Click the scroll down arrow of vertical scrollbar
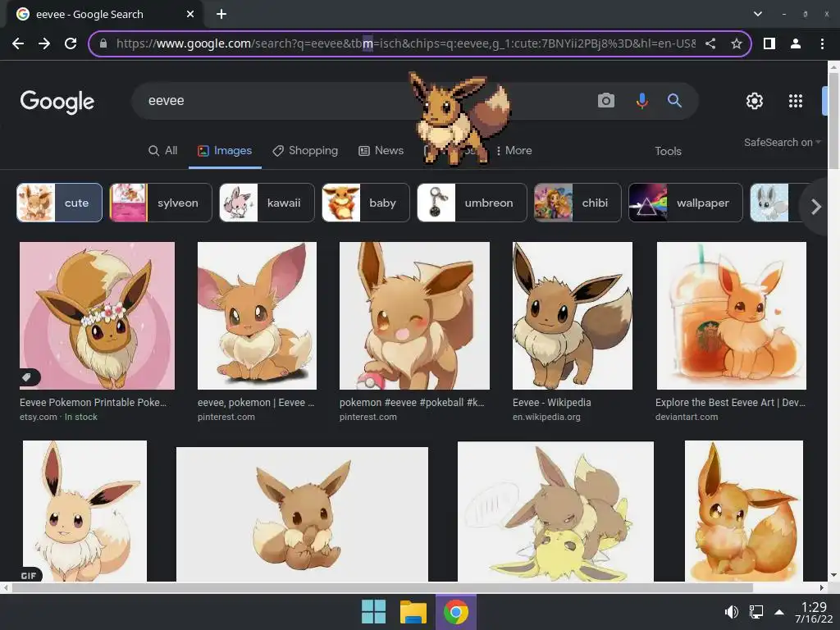This screenshot has width=840, height=630. [833, 575]
